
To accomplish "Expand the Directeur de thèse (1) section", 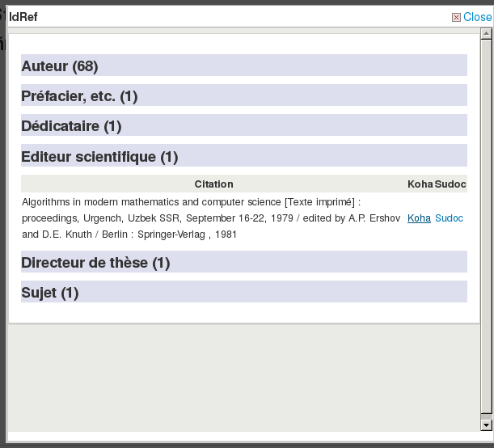I will (x=95, y=263).
